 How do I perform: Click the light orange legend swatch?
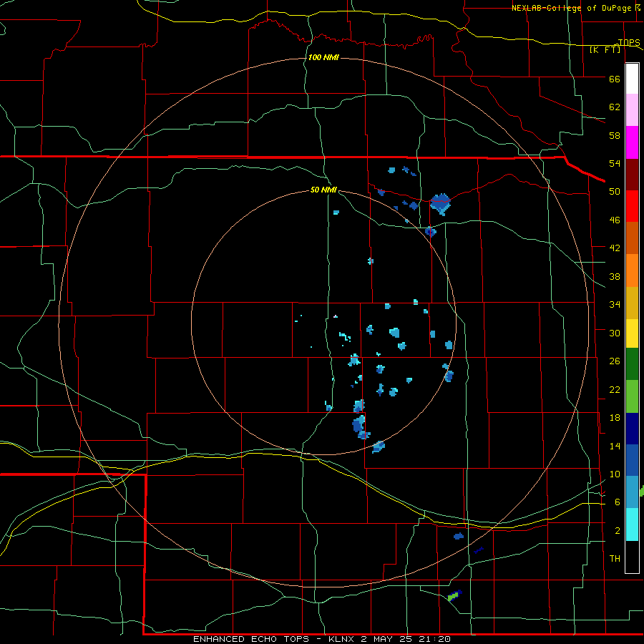632,270
